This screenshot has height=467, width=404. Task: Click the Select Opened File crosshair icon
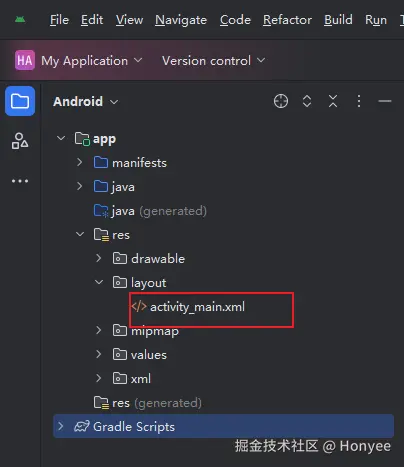pos(281,101)
